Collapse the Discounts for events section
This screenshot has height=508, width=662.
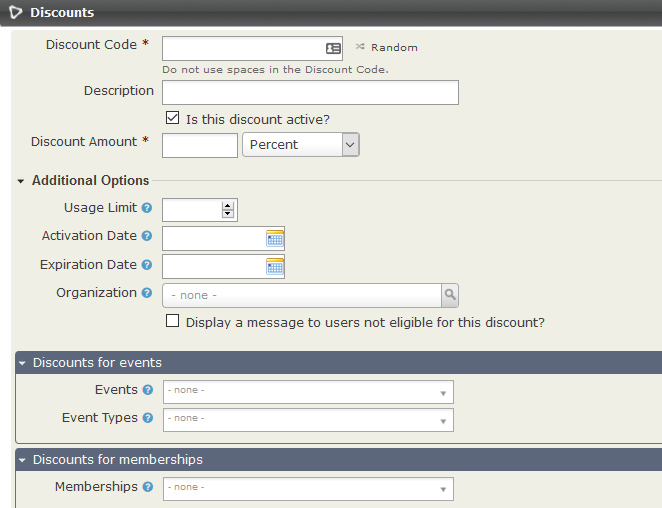(22, 363)
